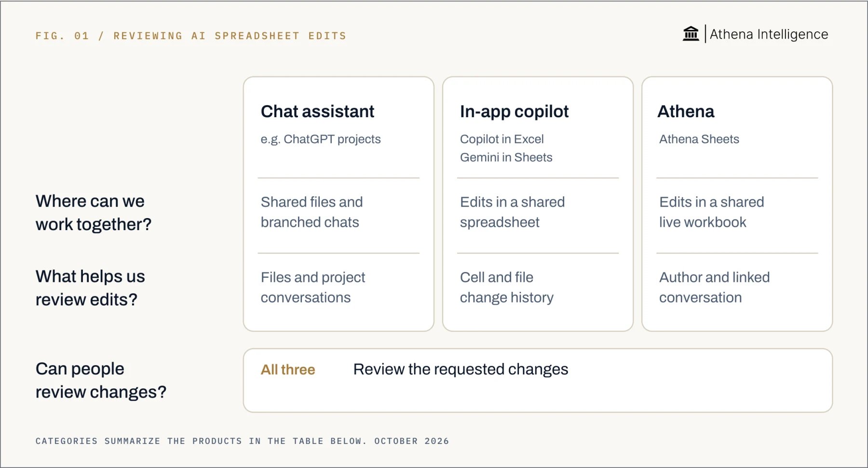This screenshot has height=468, width=868.
Task: Click the 'Can people review changes?' question
Action: click(x=101, y=380)
